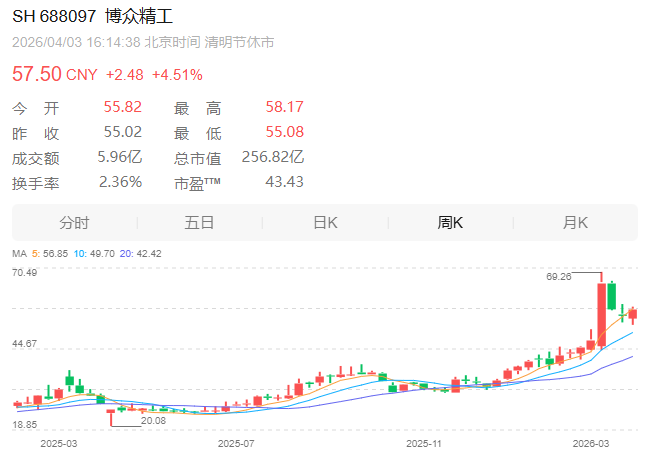Click the 昨收 value 55.02
652x464 pixels.
[123, 132]
